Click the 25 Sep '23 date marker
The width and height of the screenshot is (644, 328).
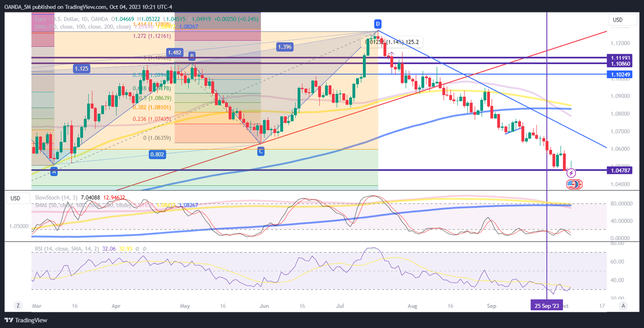[x=546, y=305]
